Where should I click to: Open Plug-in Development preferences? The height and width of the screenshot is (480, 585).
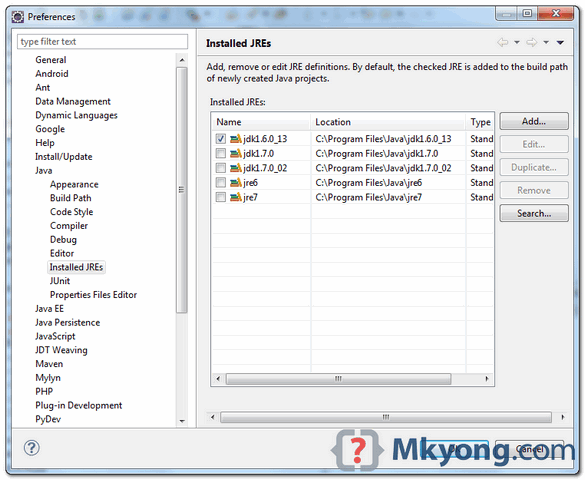tap(78, 405)
